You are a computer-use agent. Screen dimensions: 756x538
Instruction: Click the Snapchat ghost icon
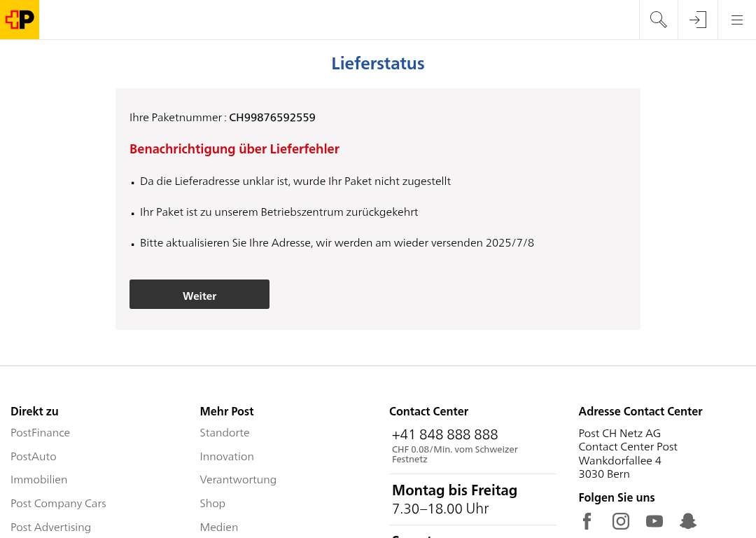click(688, 521)
